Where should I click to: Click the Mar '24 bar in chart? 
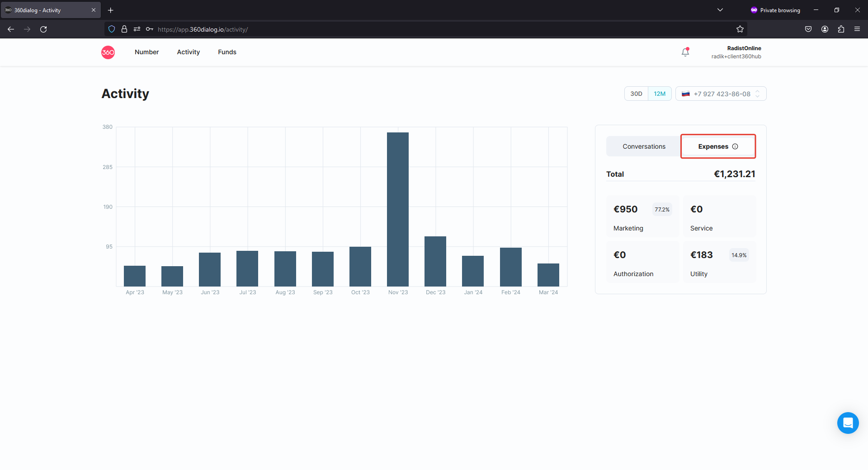tap(548, 275)
